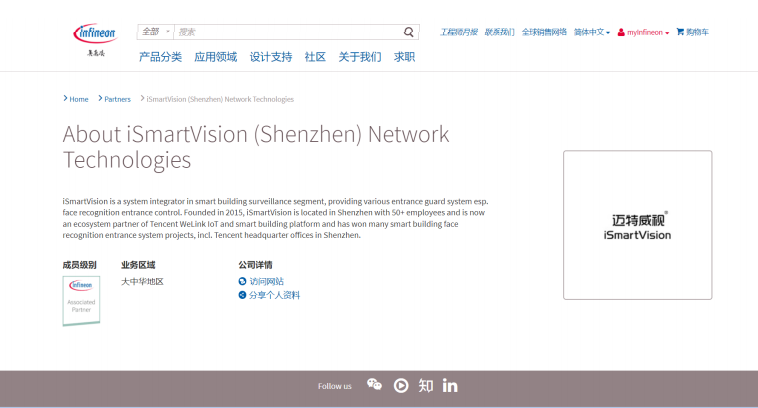Open the 应用领域 menu
The width and height of the screenshot is (758, 408).
tap(215, 57)
